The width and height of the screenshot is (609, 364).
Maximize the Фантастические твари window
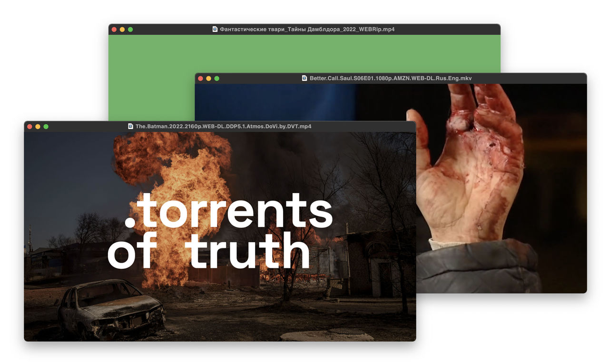tap(130, 30)
